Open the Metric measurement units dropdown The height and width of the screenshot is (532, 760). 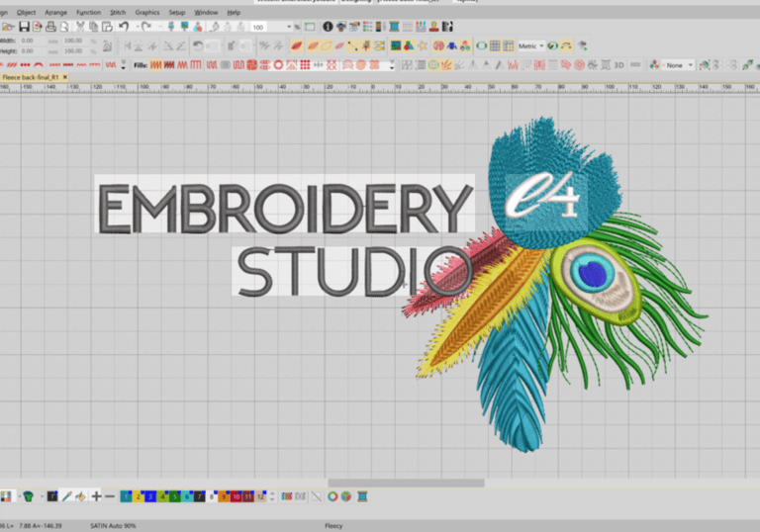[x=531, y=46]
